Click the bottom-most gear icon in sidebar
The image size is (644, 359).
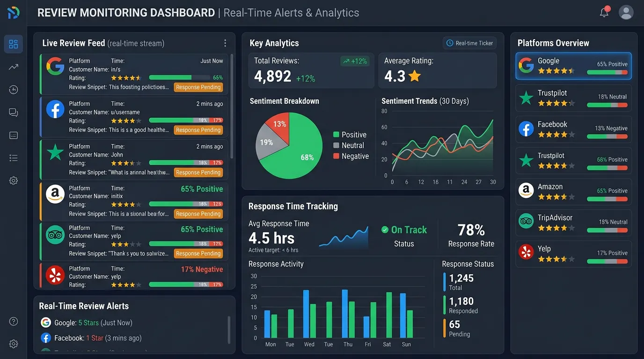(14, 344)
